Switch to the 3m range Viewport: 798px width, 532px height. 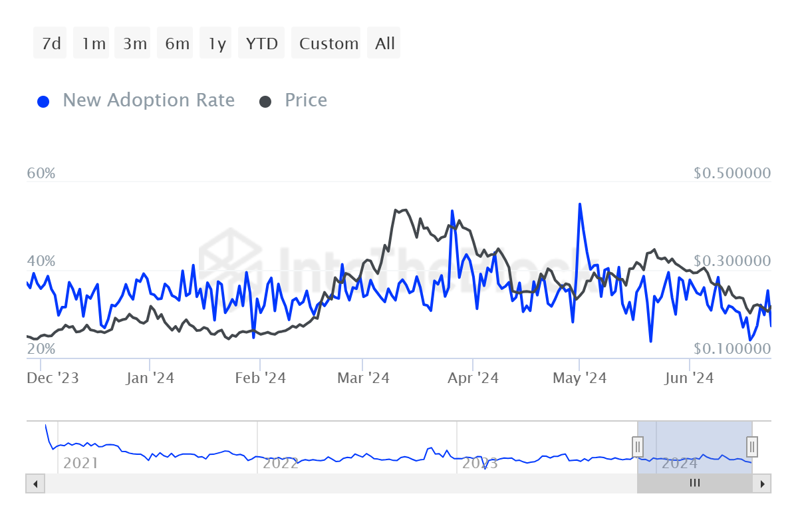135,43
